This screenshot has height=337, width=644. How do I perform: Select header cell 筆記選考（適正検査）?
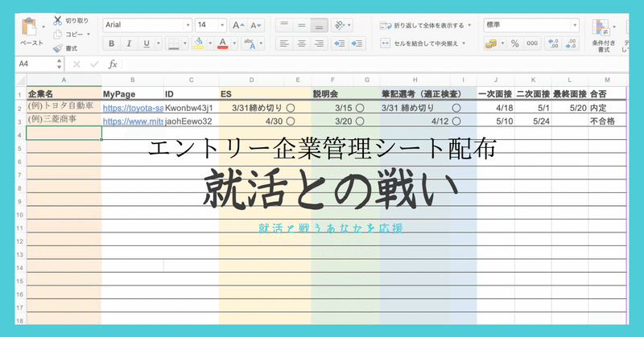(421, 94)
